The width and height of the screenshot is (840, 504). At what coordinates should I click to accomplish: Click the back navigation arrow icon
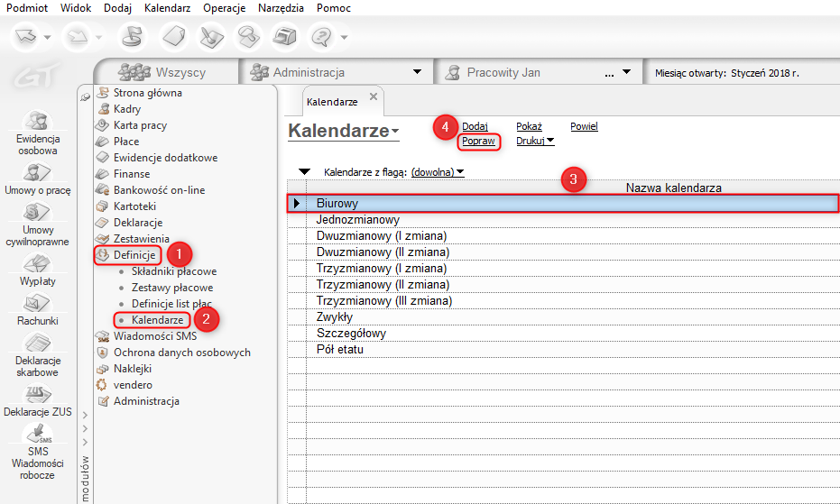point(25,37)
